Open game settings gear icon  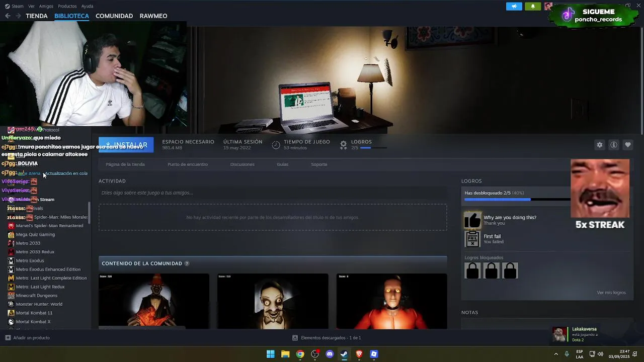click(599, 145)
